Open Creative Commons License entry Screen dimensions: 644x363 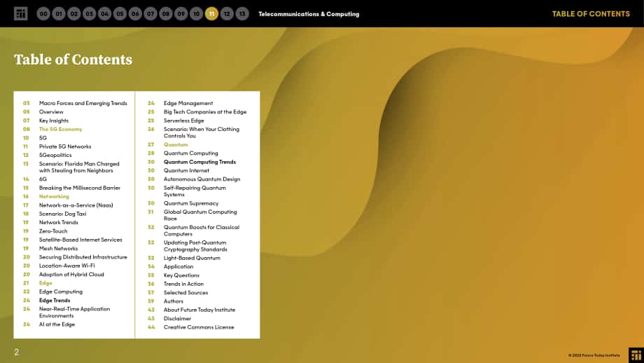pyautogui.click(x=199, y=327)
